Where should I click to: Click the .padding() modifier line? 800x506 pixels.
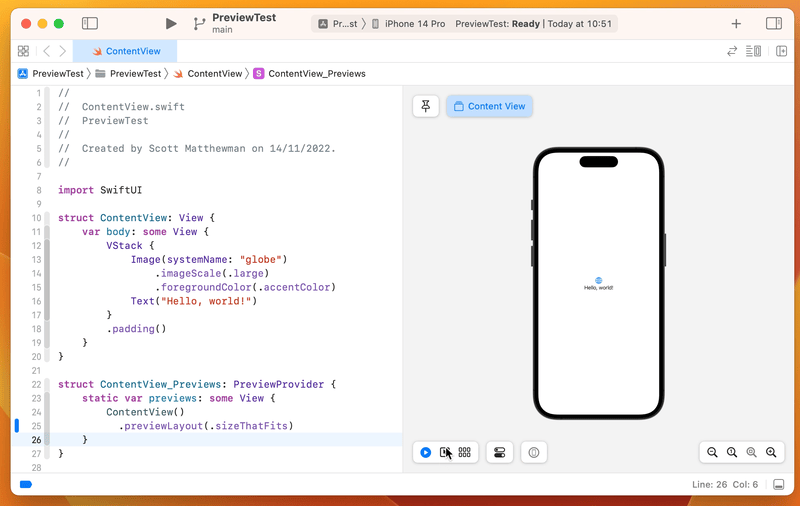pyautogui.click(x=136, y=329)
